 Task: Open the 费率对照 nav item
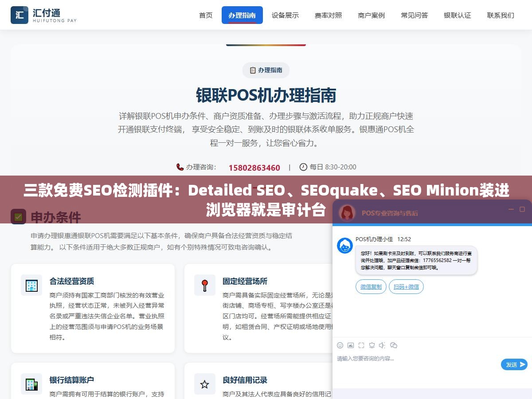pyautogui.click(x=328, y=15)
